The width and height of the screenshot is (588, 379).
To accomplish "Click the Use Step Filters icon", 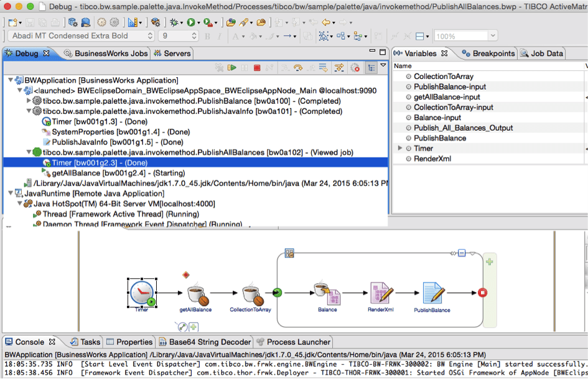I will tap(339, 68).
